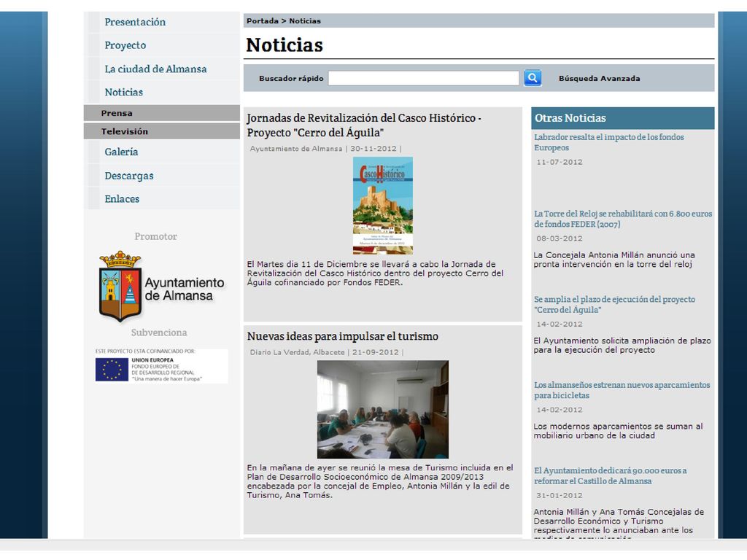This screenshot has height=560, width=747.
Task: Click the blue magnifier search button
Action: click(533, 77)
